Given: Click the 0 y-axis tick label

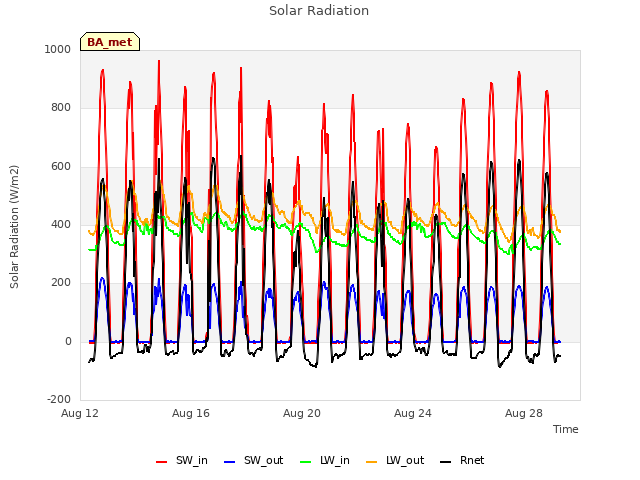Looking at the screenshot, I should pos(68,341).
